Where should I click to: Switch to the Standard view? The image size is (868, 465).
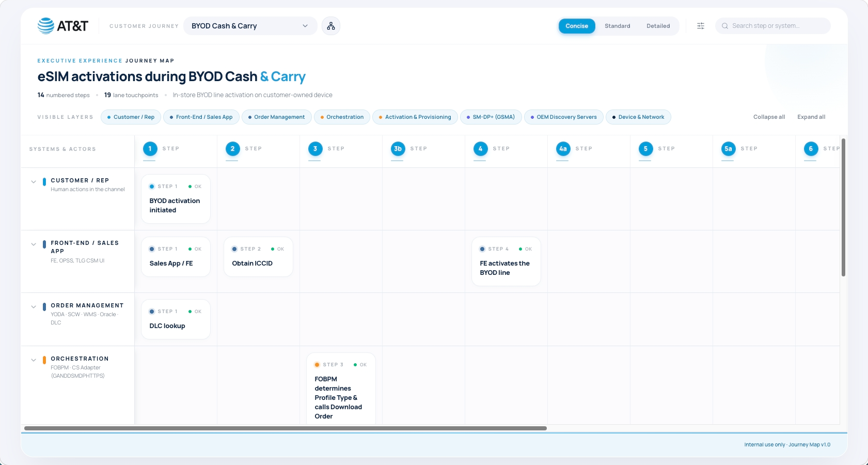(618, 26)
